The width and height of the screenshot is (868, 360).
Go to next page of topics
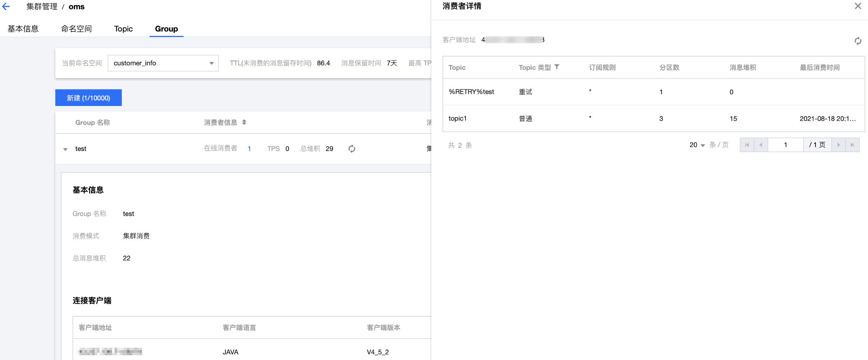(x=839, y=145)
